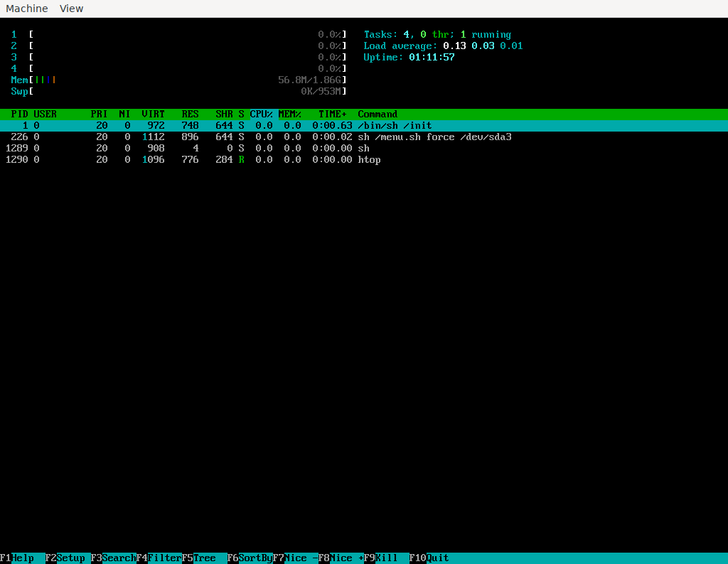728x564 pixels.
Task: Open the View menu
Action: coord(71,9)
